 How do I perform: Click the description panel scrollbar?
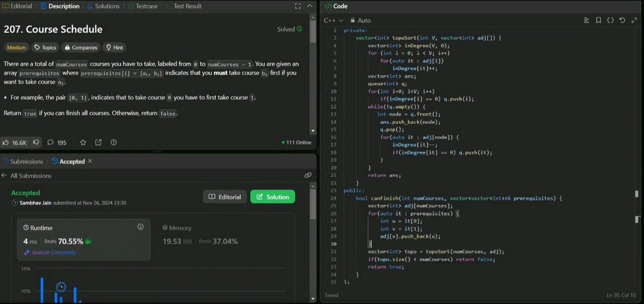(313, 31)
